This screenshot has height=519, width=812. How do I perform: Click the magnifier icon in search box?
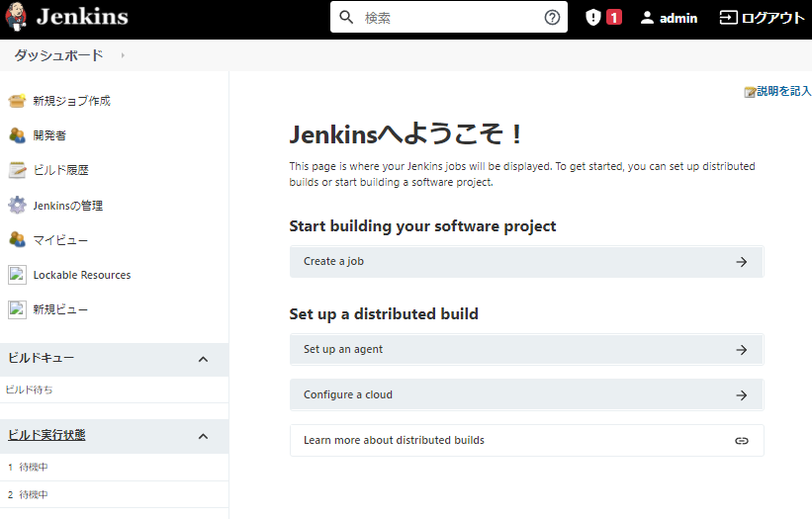click(346, 17)
